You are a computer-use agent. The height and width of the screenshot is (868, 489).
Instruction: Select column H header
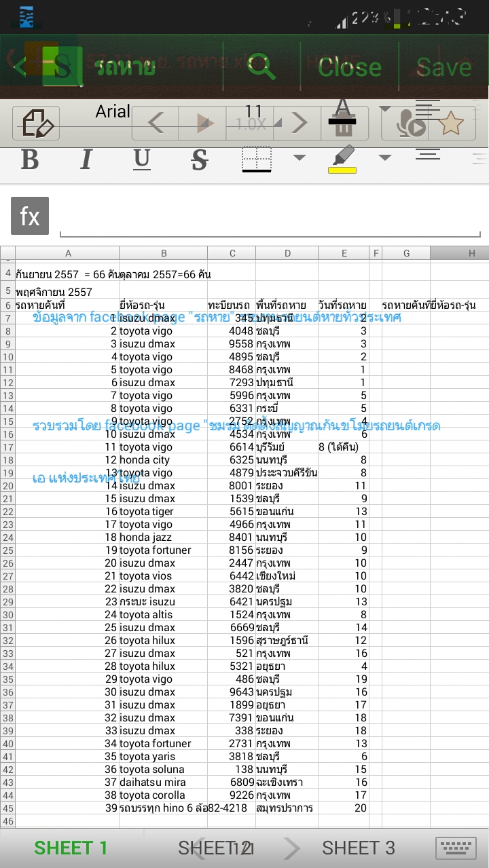pos(460,253)
